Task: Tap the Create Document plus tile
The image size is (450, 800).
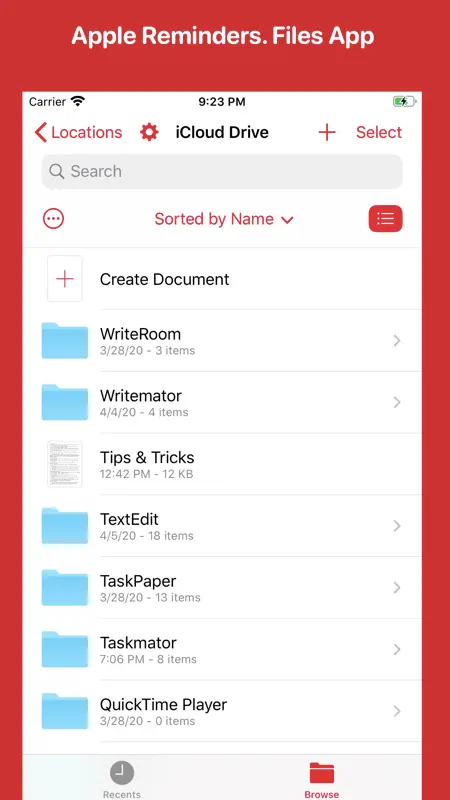Action: click(x=65, y=279)
